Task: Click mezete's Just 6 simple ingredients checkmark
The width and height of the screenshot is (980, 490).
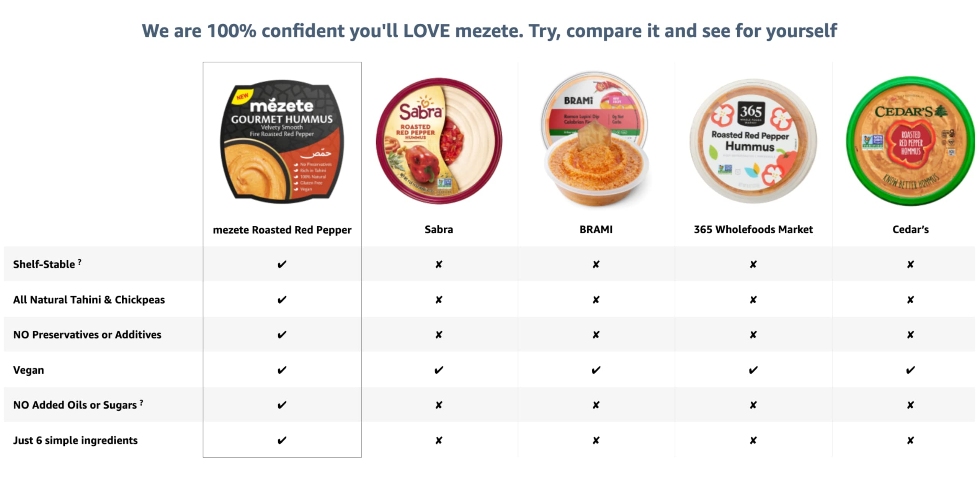Action: [x=282, y=441]
